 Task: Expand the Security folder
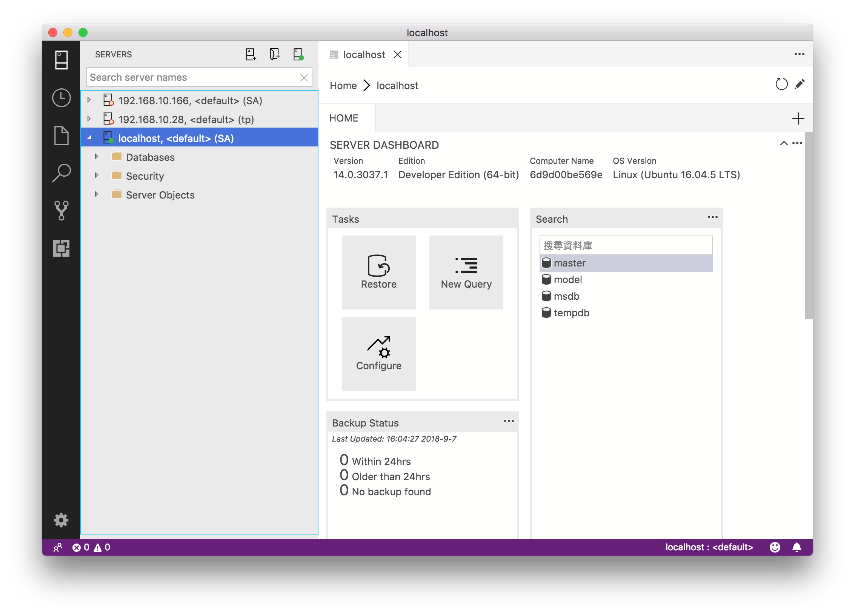[97, 176]
